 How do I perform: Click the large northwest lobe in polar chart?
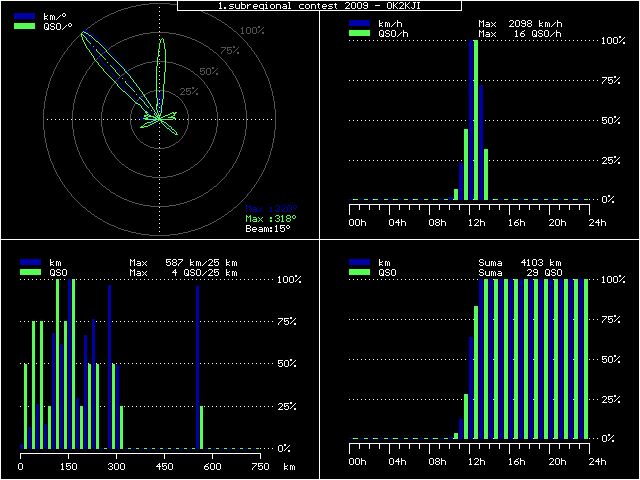tap(118, 73)
